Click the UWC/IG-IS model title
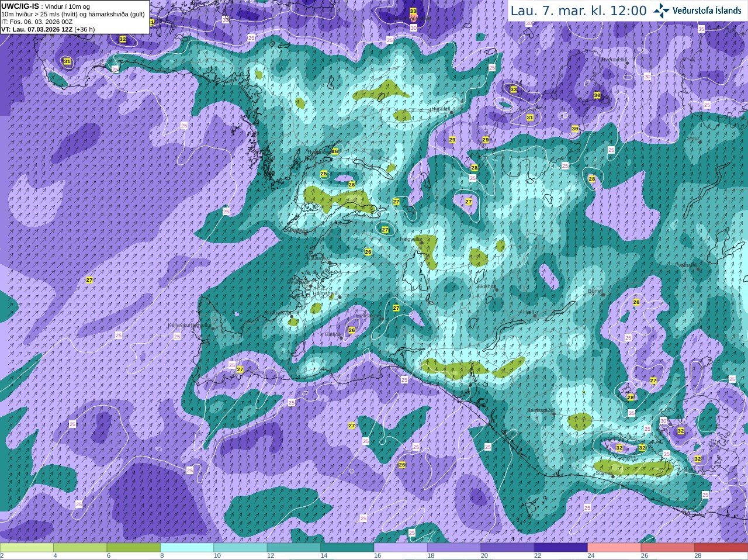 tap(20, 6)
